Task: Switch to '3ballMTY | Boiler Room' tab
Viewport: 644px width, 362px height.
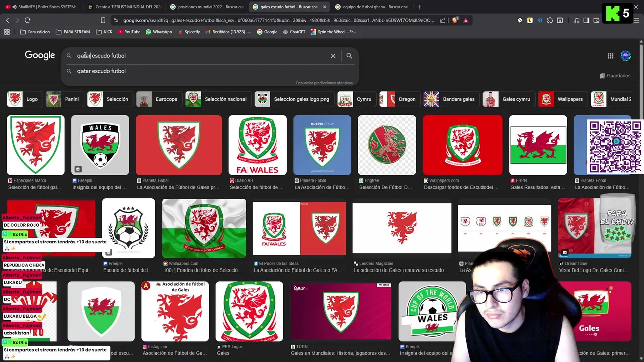Action: pyautogui.click(x=40, y=7)
